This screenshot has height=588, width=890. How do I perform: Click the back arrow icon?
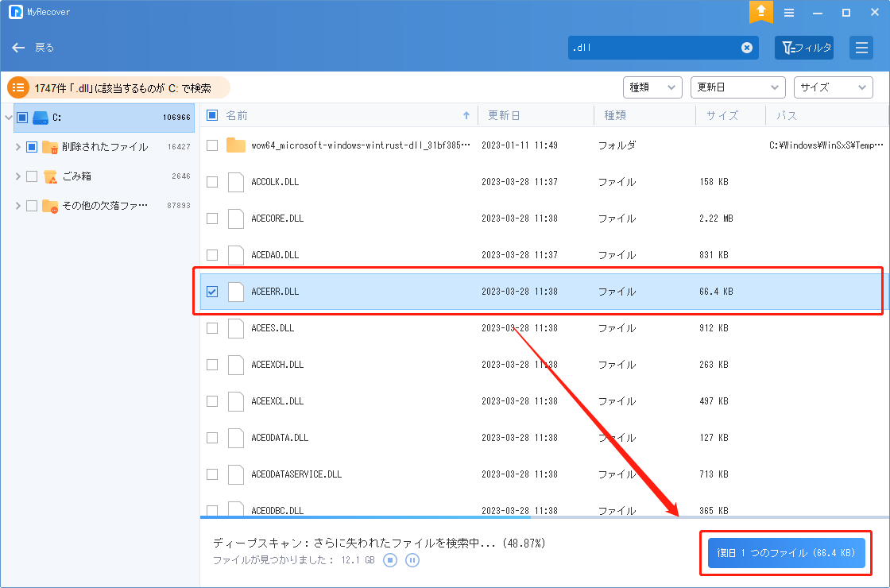(19, 48)
